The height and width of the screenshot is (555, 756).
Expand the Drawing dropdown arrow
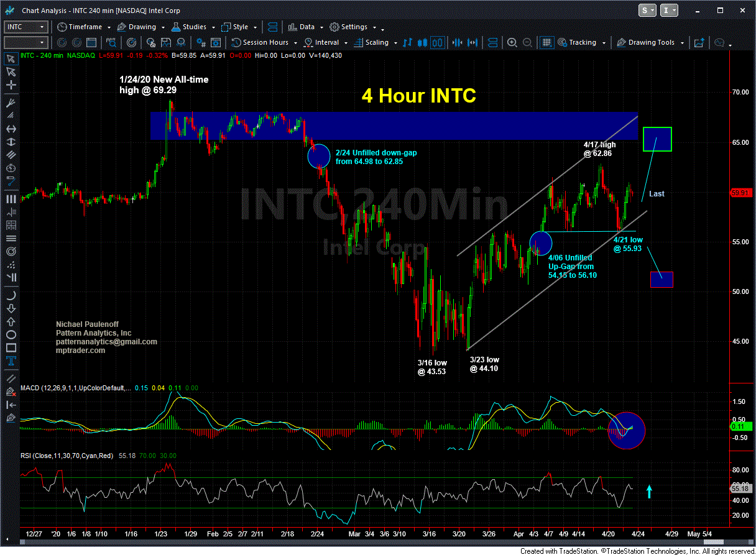click(x=163, y=27)
